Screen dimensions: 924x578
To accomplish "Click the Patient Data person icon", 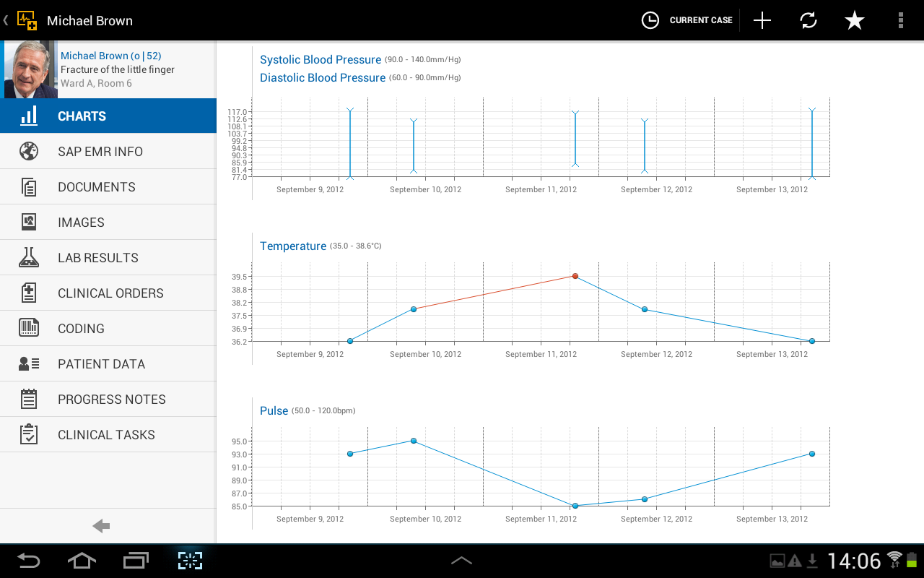I will (x=29, y=363).
